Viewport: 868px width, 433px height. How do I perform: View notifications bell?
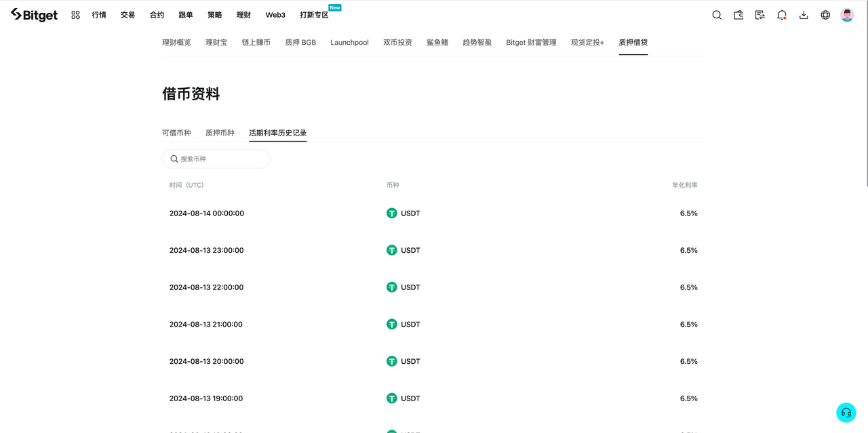point(782,15)
